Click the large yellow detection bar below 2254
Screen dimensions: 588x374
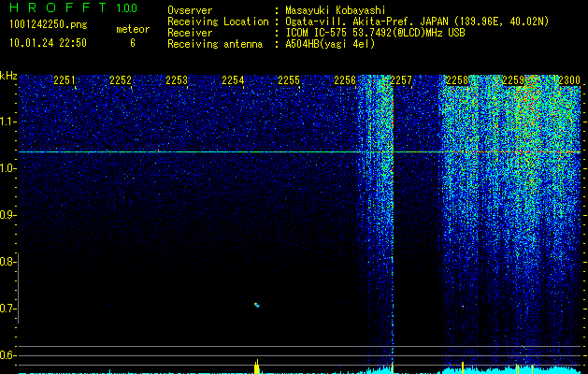pyautogui.click(x=257, y=367)
